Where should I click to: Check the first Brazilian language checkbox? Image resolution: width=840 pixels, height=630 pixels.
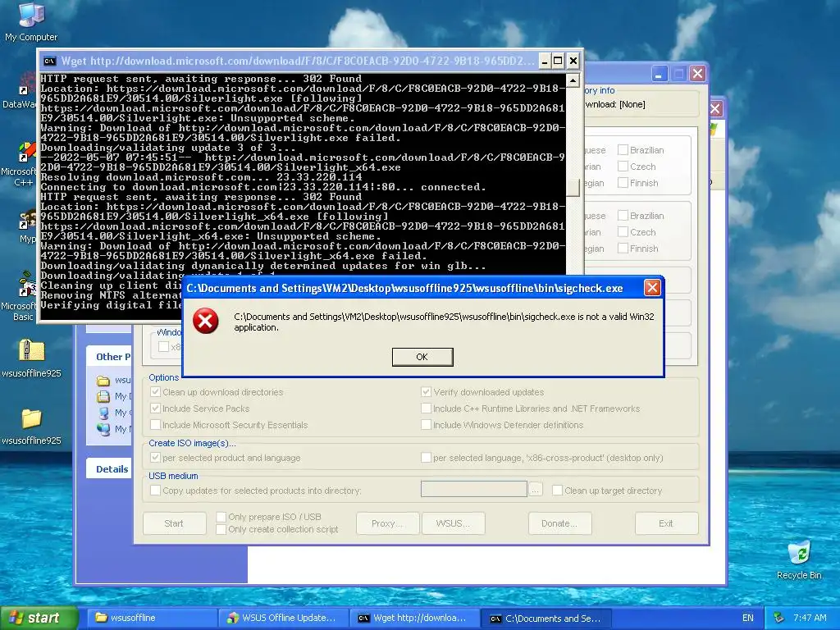pos(623,150)
